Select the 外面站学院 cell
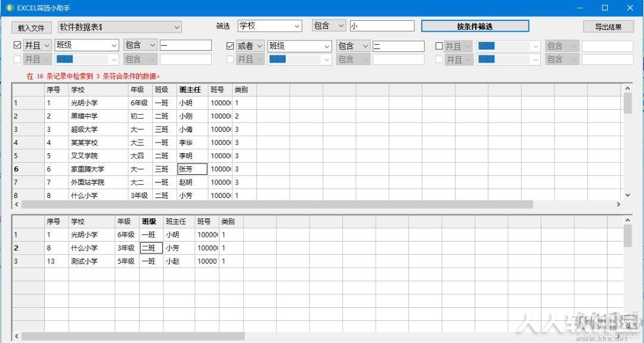 (98, 182)
